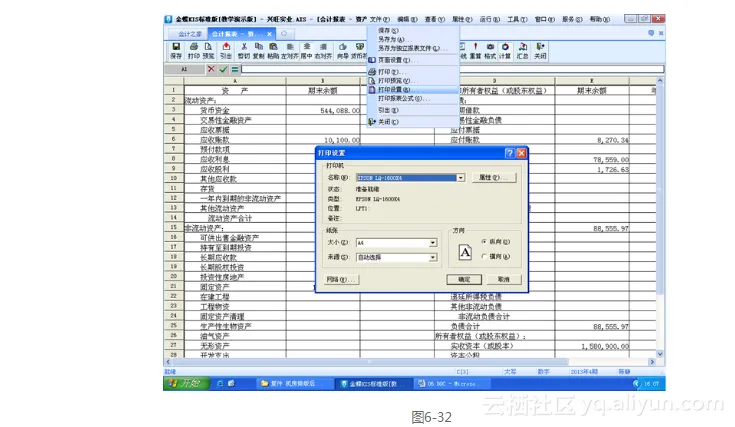Open the 编辑 (Edit) menu

click(407, 19)
